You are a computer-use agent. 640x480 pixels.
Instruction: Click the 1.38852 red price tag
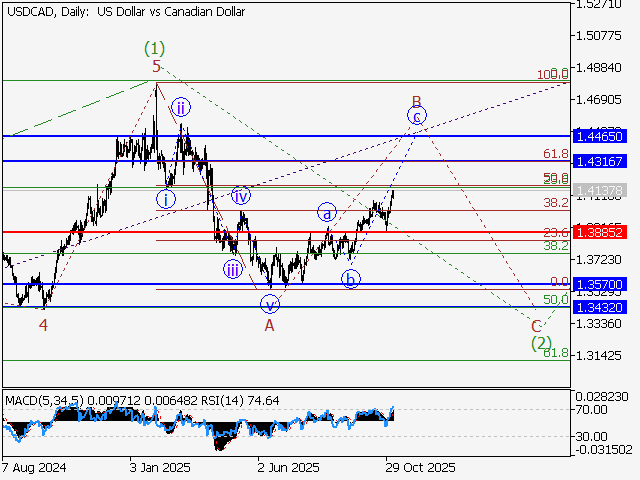point(599,232)
